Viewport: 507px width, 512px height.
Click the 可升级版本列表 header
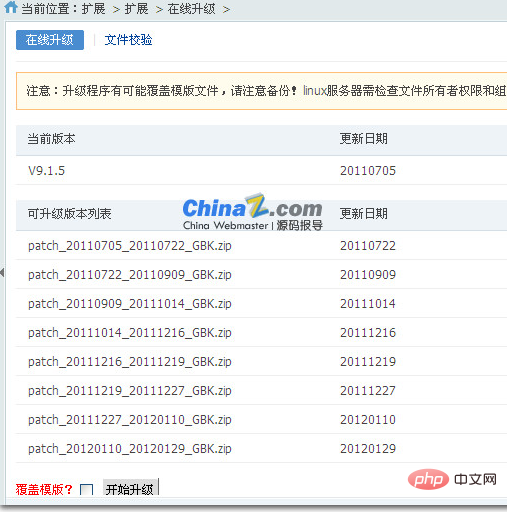[69, 214]
